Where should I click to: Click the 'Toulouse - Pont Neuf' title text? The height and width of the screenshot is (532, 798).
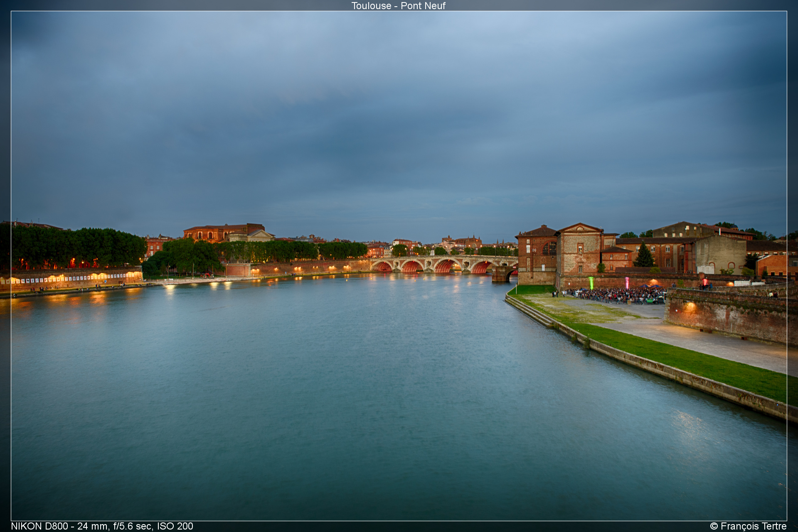point(398,6)
